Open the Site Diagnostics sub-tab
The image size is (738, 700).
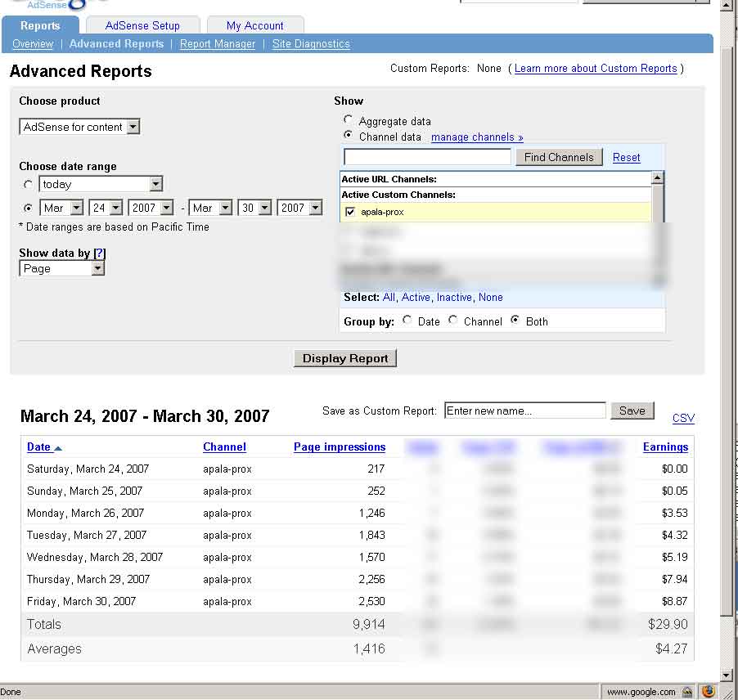point(311,44)
